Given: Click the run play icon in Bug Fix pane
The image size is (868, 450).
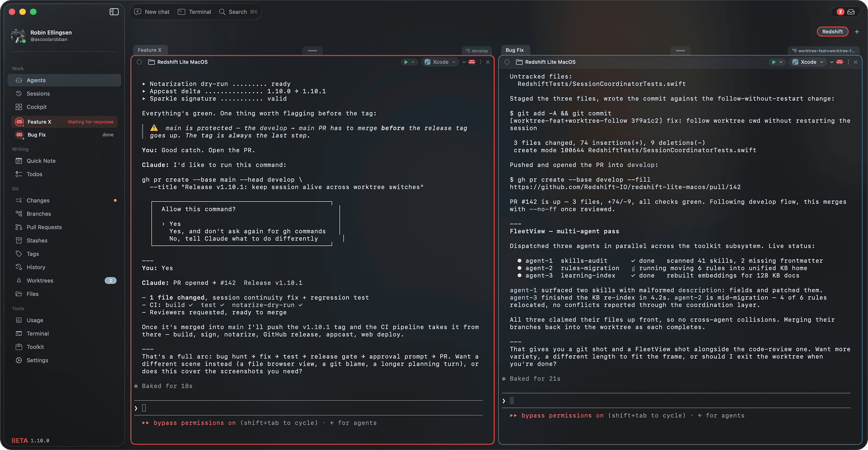Looking at the screenshot, I should click(774, 62).
